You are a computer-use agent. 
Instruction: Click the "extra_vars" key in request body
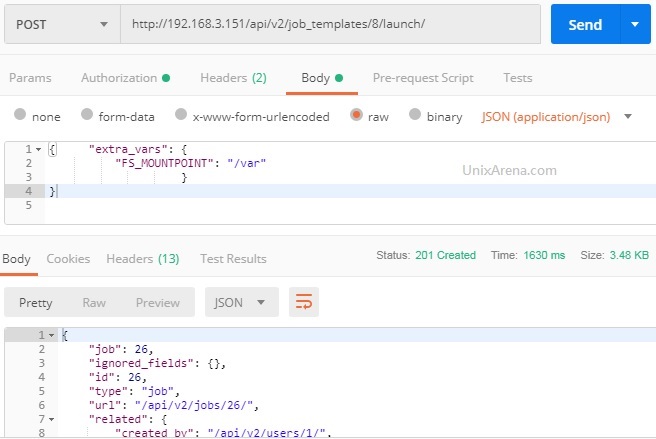pyautogui.click(x=128, y=149)
